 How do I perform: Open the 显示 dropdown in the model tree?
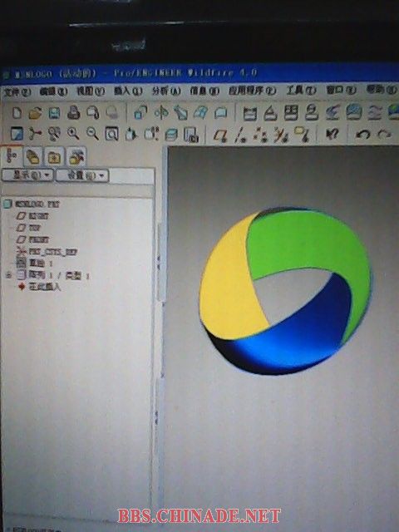pos(27,175)
